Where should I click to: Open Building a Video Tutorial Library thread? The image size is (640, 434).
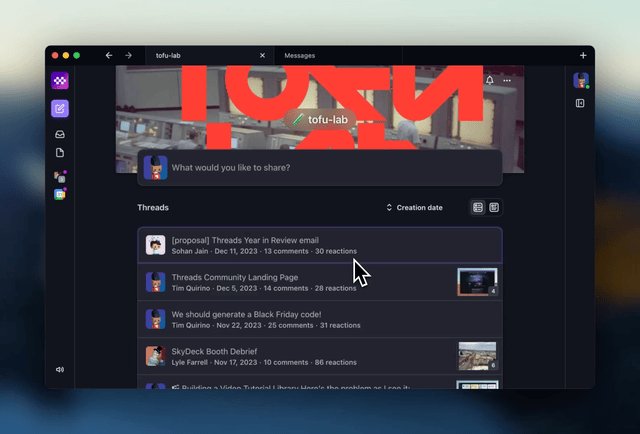click(x=320, y=384)
